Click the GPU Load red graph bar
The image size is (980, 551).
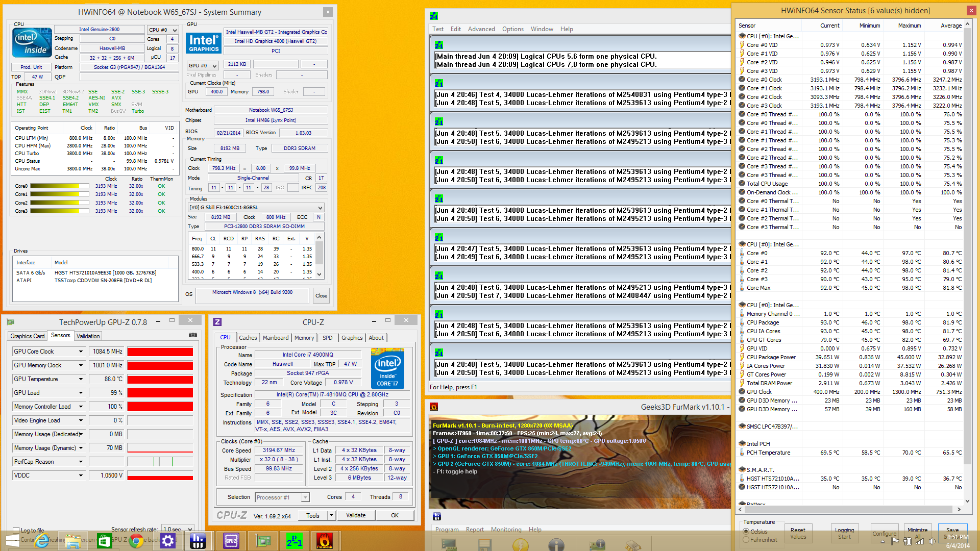pyautogui.click(x=160, y=393)
